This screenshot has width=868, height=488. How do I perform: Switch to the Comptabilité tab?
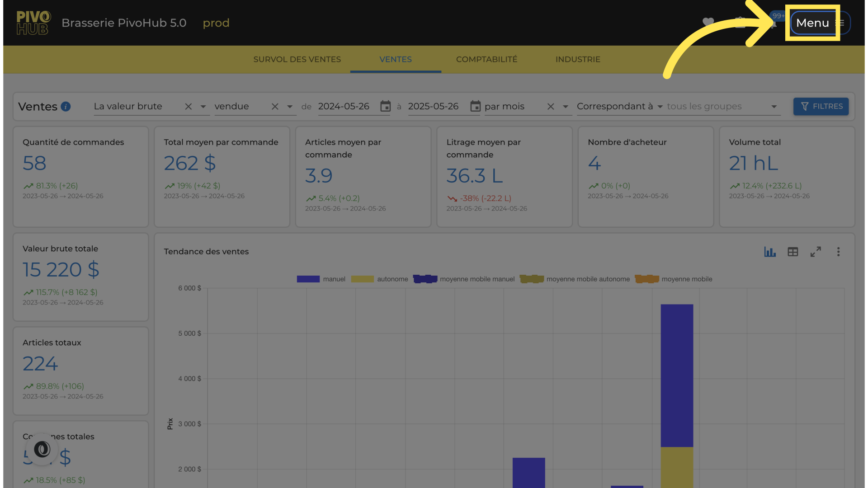[486, 59]
